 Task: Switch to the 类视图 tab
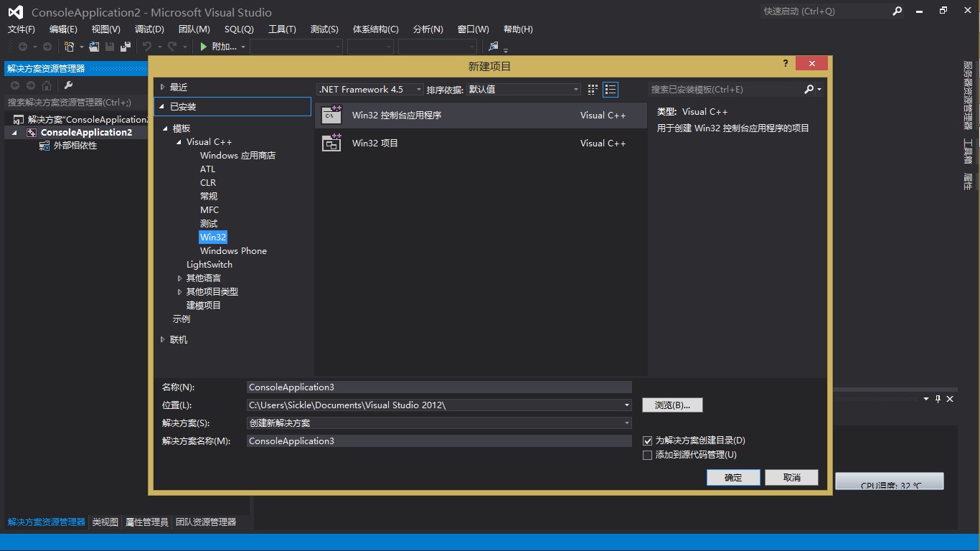click(x=105, y=522)
